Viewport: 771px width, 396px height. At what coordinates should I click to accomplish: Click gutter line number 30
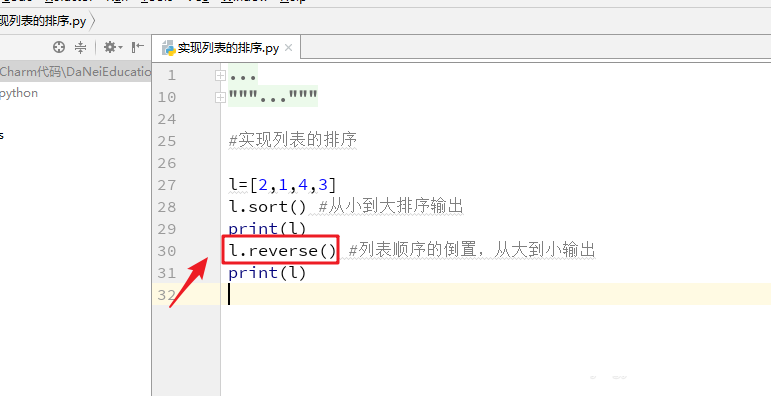point(167,251)
